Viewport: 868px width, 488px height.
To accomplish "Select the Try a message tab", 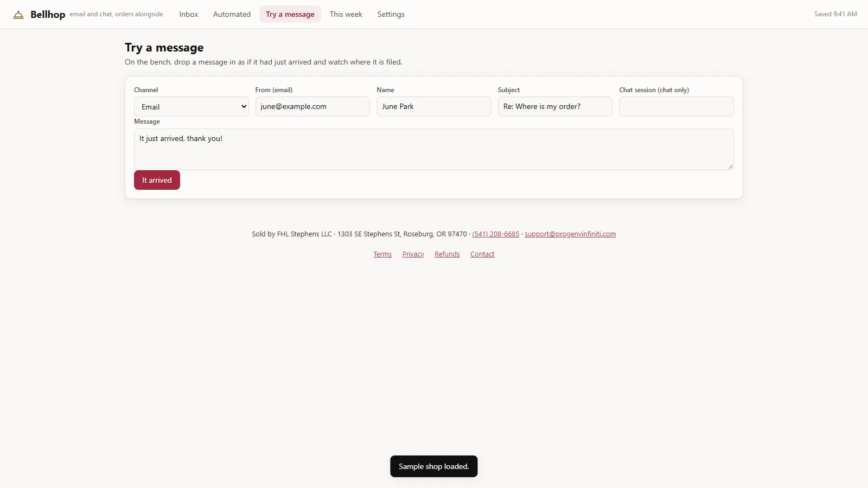I will [290, 14].
